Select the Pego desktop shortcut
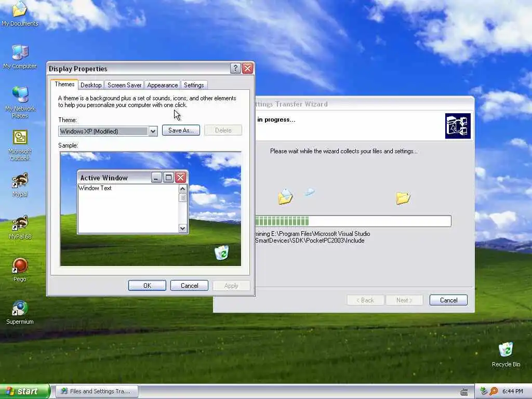Screen dimensions: 532x399 point(20,270)
